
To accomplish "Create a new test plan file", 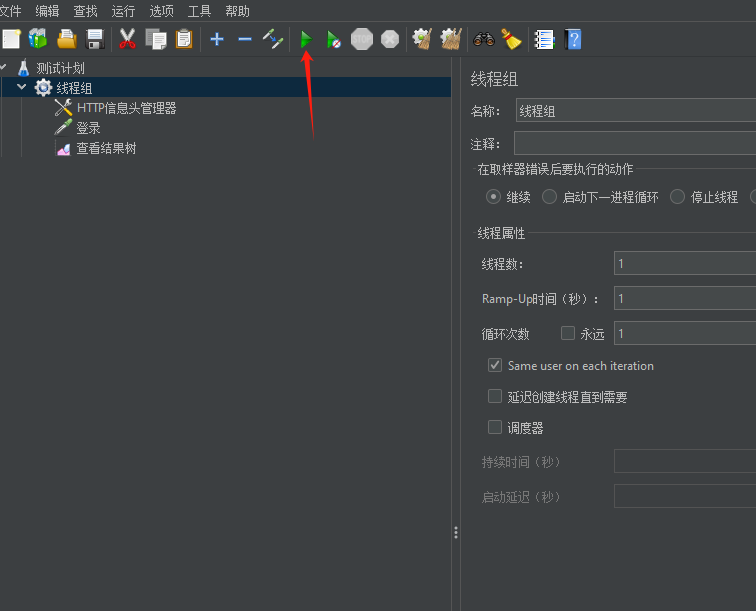I will click(11, 39).
